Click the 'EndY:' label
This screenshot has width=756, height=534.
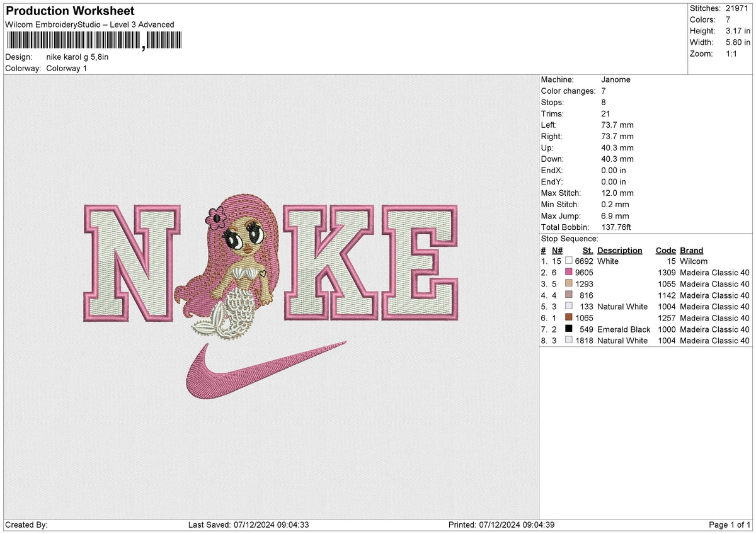[552, 181]
